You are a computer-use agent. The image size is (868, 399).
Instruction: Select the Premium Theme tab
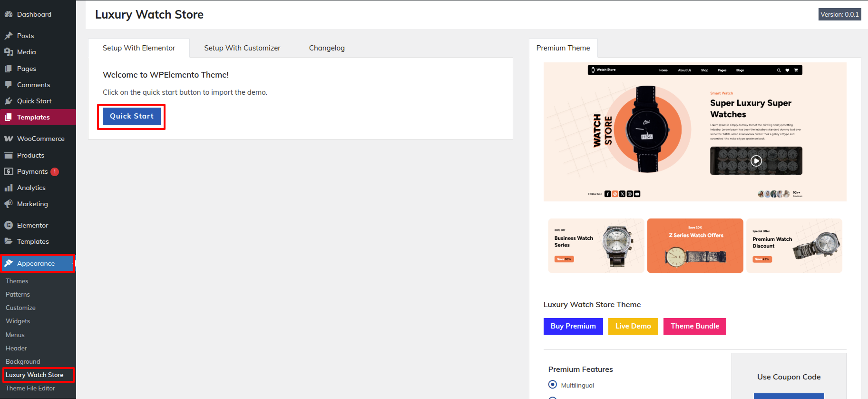[x=563, y=48]
